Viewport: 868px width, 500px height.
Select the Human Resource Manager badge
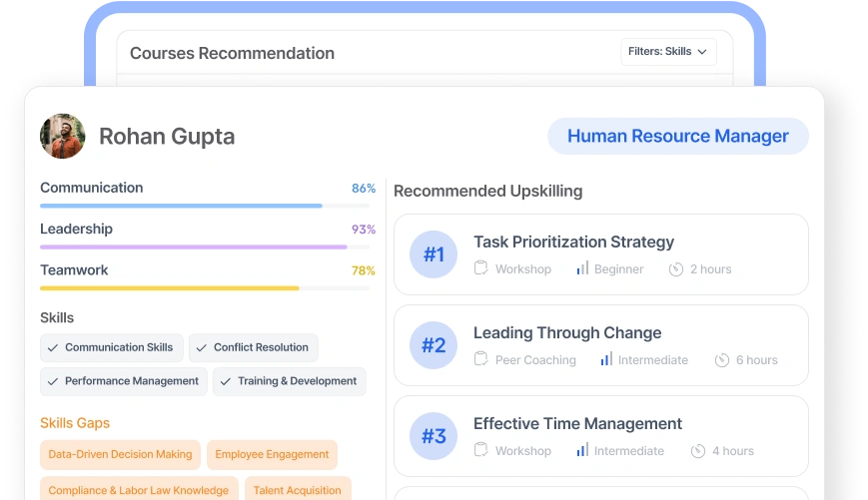click(678, 136)
